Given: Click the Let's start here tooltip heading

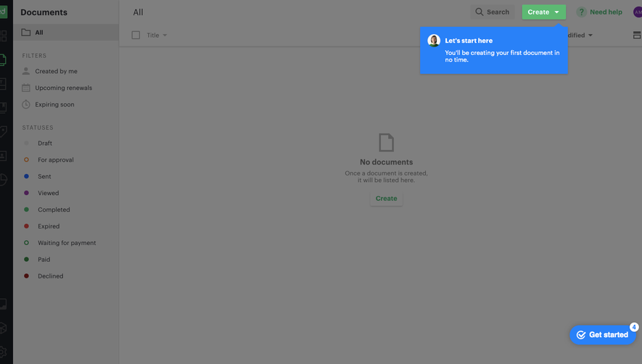Looking at the screenshot, I should click(469, 41).
